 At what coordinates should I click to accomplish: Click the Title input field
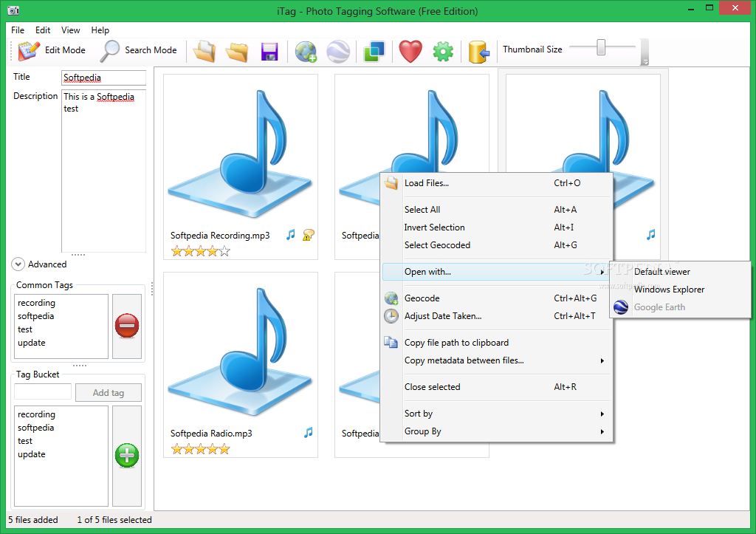click(x=103, y=78)
